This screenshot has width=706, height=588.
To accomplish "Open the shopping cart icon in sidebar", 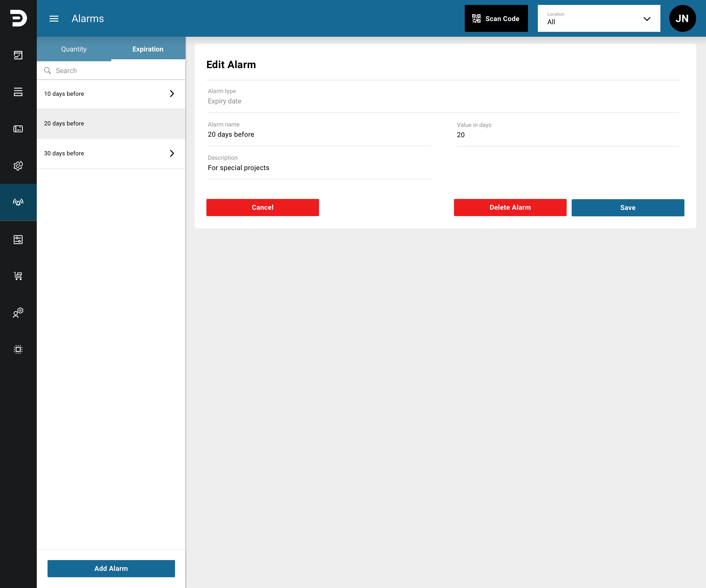I will coord(18,276).
